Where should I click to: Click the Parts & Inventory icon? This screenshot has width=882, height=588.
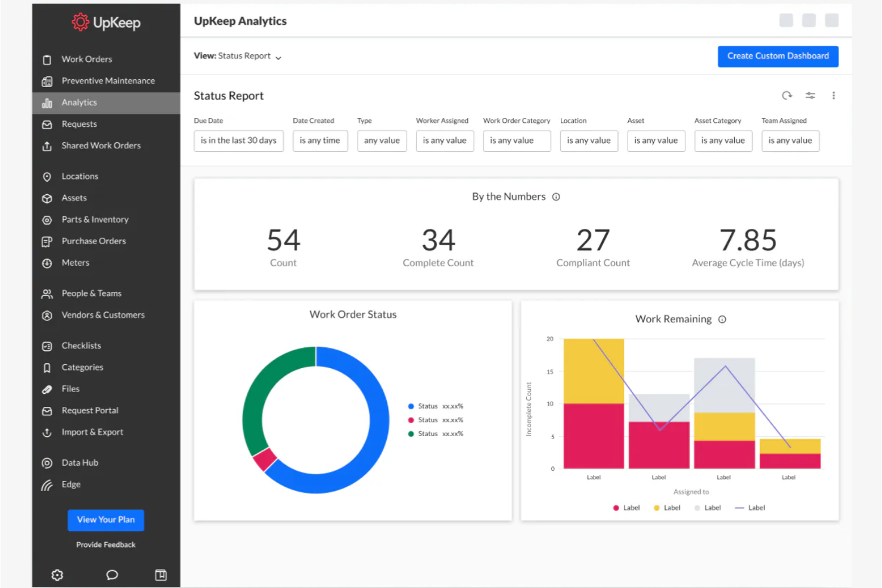pyautogui.click(x=47, y=220)
